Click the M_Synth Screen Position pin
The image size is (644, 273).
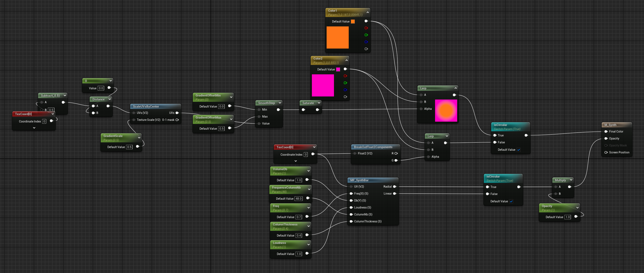click(x=606, y=152)
